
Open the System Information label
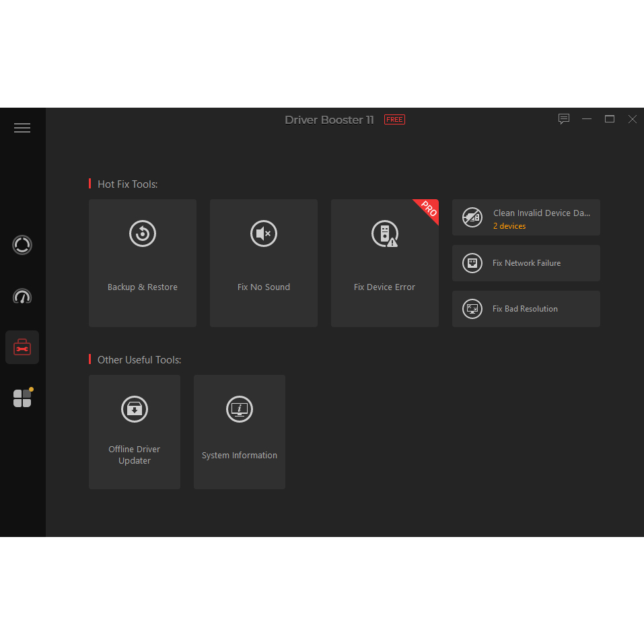point(240,456)
